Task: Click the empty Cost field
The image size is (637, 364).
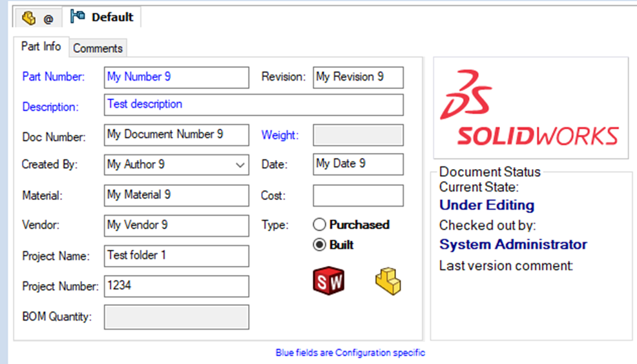Action: (358, 196)
